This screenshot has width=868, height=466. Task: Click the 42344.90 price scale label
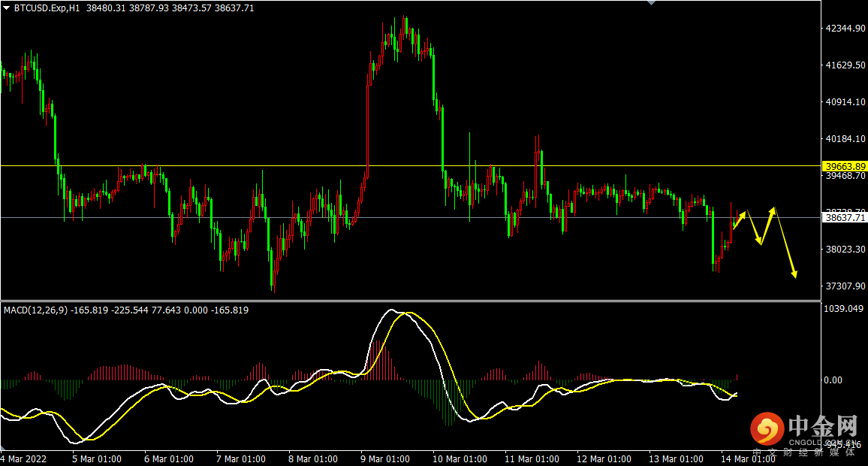click(845, 29)
